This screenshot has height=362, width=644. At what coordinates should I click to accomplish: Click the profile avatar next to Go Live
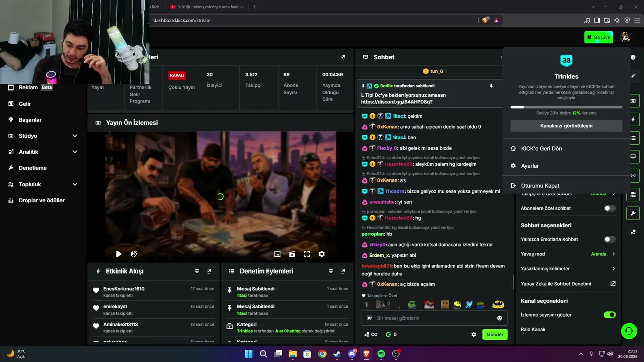tap(625, 37)
